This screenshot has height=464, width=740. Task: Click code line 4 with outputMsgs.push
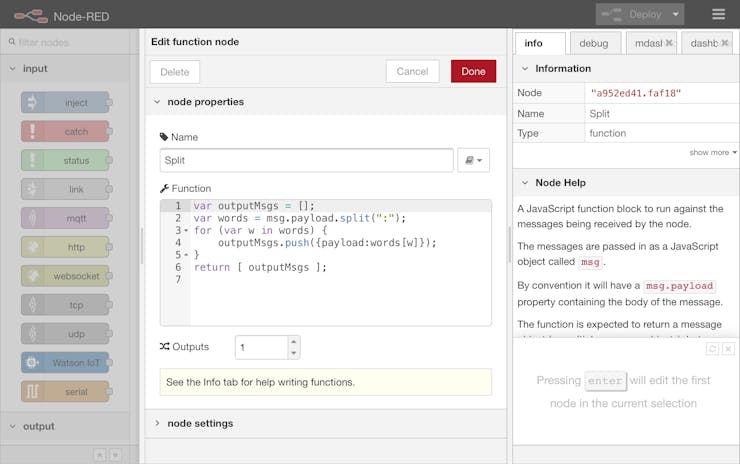(327, 243)
